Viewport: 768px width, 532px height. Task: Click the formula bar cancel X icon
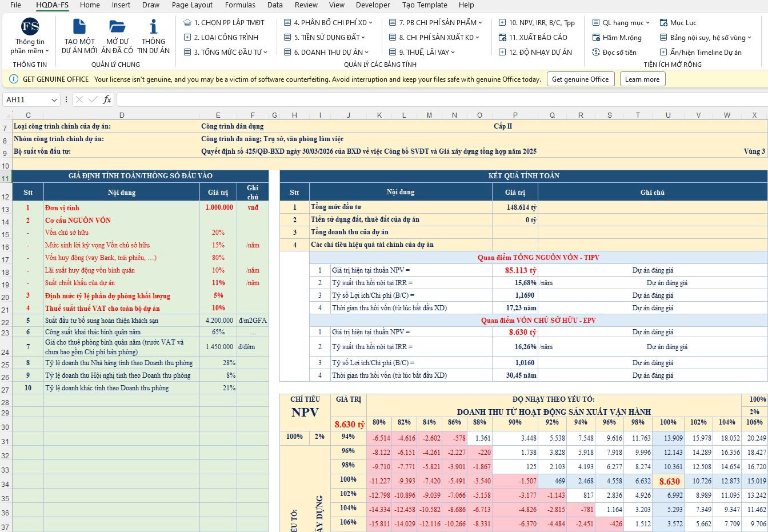click(x=79, y=99)
